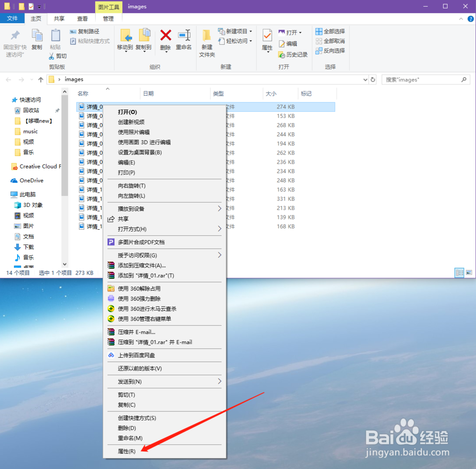
Task: Click Select none (全部取消)
Action: [330, 41]
